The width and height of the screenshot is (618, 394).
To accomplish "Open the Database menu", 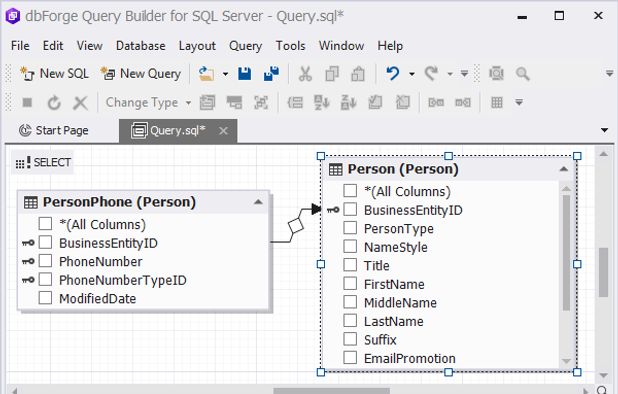I will point(141,46).
